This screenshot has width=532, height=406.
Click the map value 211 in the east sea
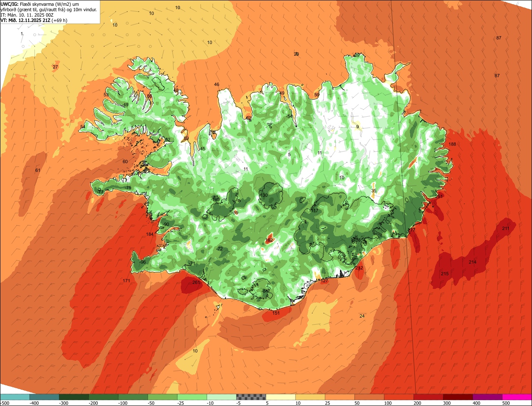[506, 228]
